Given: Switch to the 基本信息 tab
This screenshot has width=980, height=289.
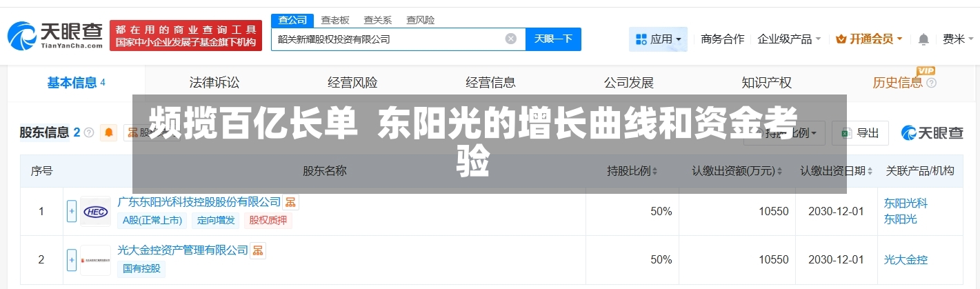Looking at the screenshot, I should [x=76, y=83].
